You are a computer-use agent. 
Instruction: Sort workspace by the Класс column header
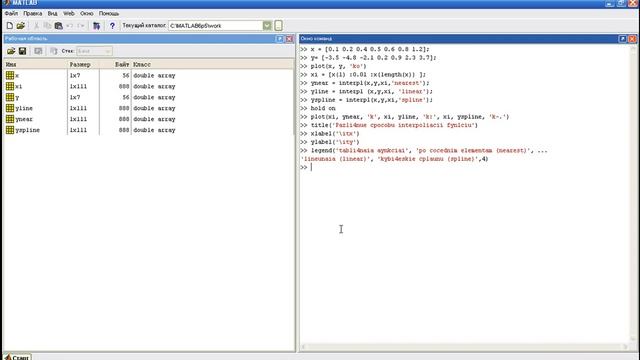point(212,64)
